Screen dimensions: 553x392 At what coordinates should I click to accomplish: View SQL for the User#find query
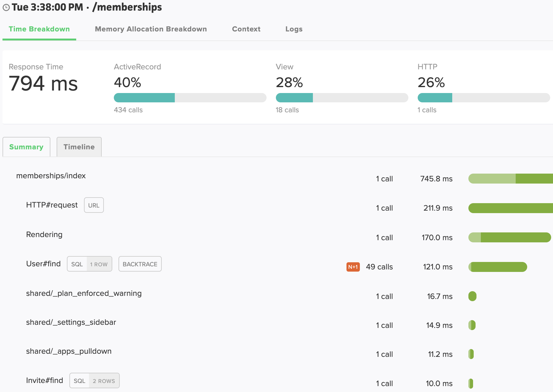click(x=77, y=264)
